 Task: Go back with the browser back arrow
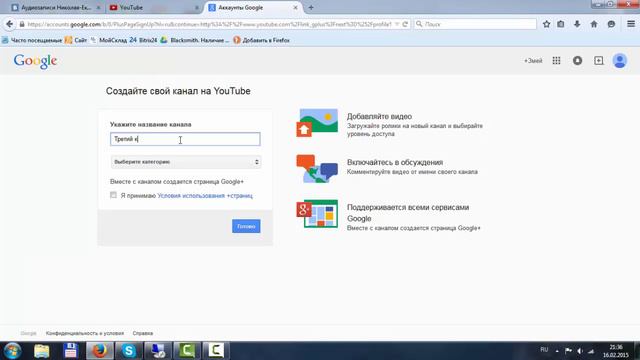(x=9, y=24)
